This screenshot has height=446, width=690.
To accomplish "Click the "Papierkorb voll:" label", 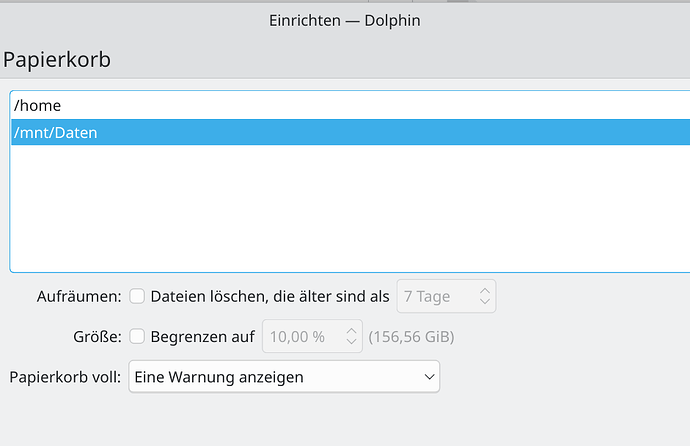I will click(65, 377).
